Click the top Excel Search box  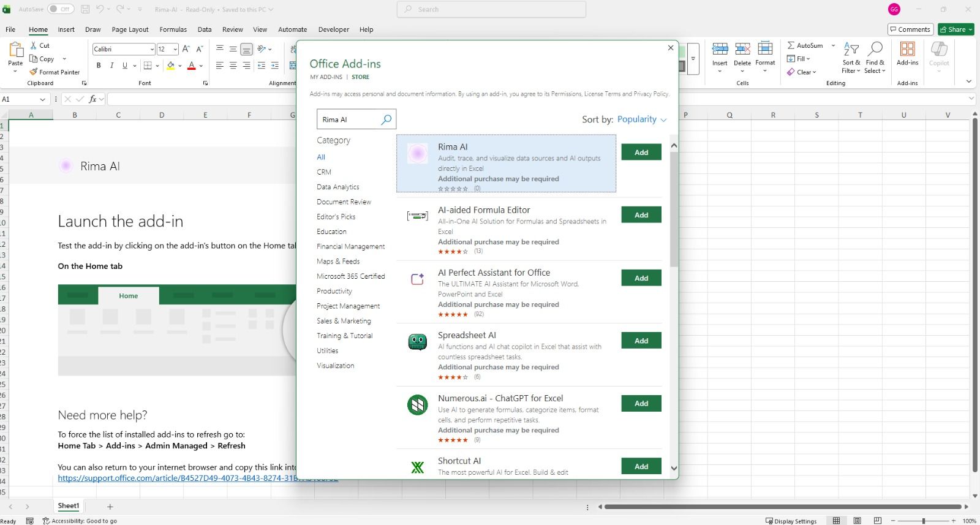(491, 9)
